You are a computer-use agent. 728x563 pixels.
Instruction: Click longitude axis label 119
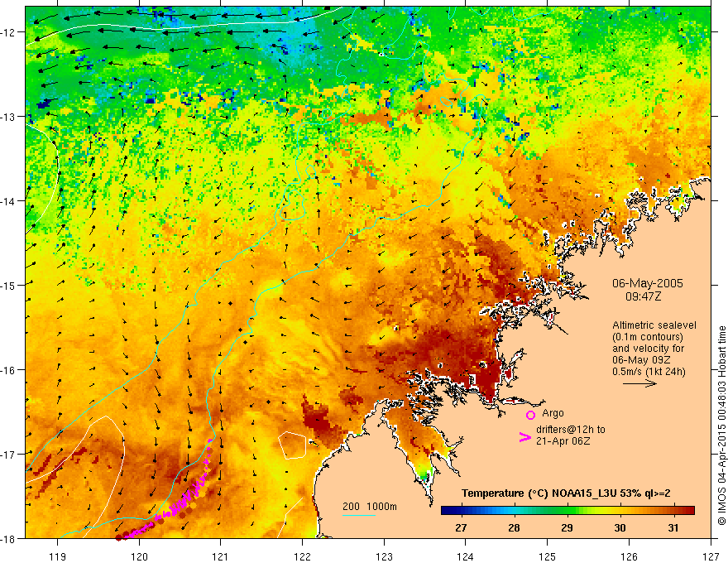pyautogui.click(x=58, y=556)
